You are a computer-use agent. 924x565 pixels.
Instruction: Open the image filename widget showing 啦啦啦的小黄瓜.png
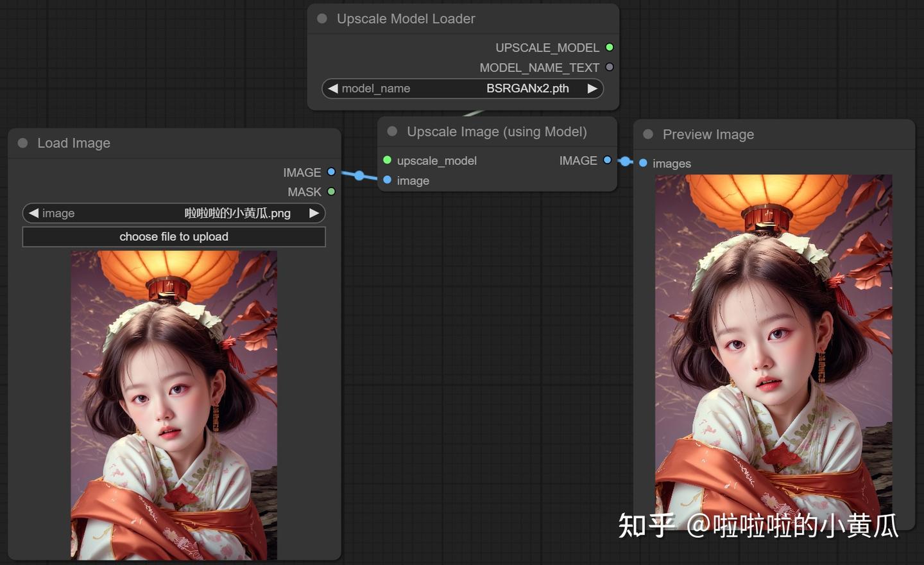[x=174, y=213]
